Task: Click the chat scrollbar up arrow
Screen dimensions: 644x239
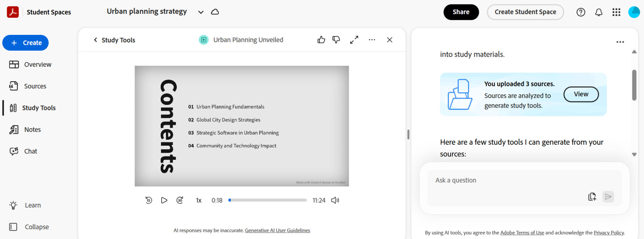Action: (x=634, y=52)
